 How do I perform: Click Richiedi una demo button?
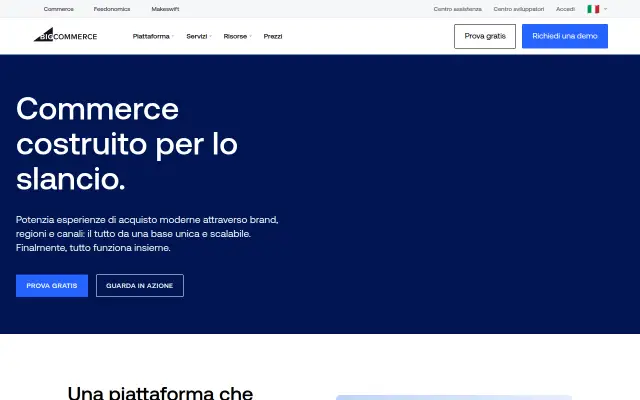[x=565, y=36]
